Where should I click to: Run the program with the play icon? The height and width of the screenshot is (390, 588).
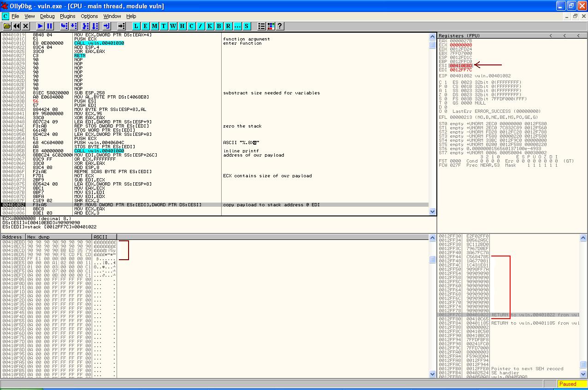pyautogui.click(x=41, y=26)
